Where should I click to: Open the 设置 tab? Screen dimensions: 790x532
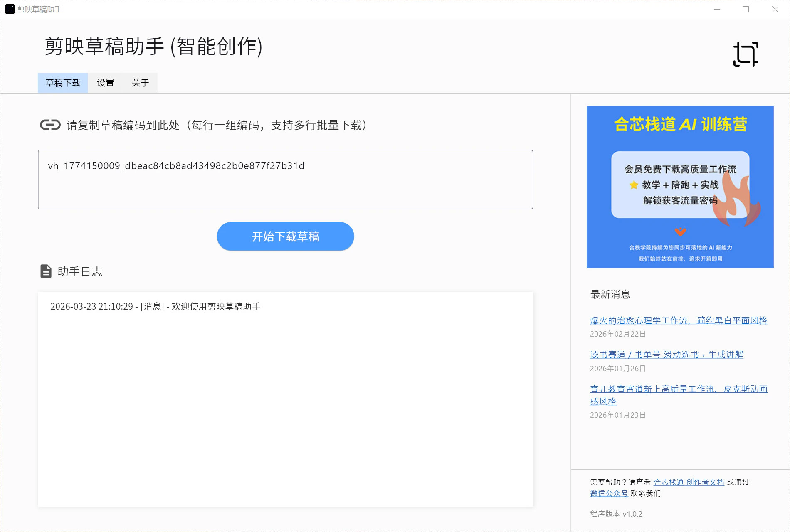(106, 83)
